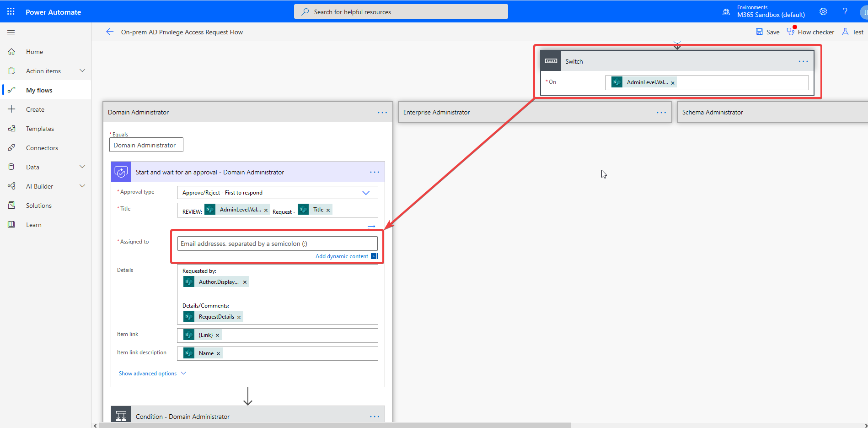Screen dimensions: 868x428
Task: Remove the Title token from Title field
Action: point(328,211)
